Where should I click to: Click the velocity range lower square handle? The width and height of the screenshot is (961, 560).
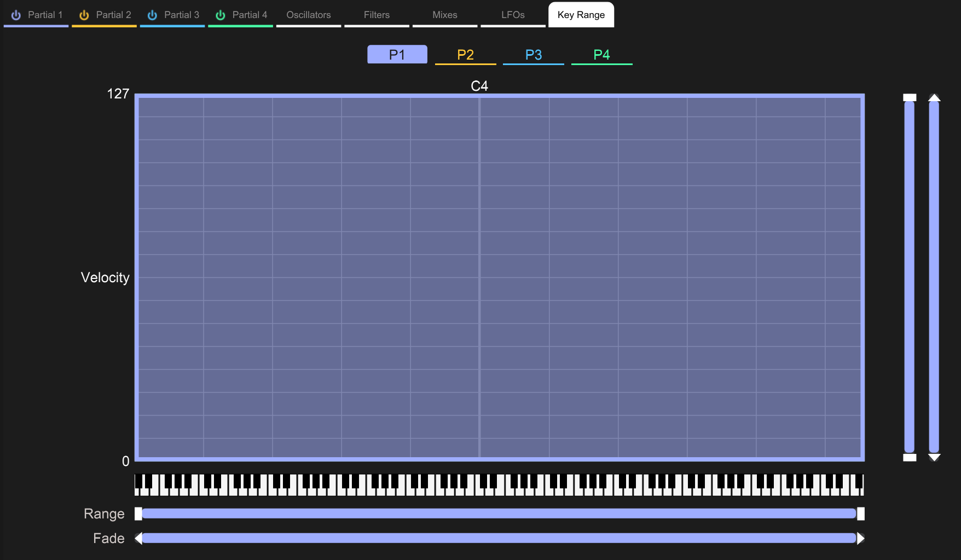[x=910, y=457]
